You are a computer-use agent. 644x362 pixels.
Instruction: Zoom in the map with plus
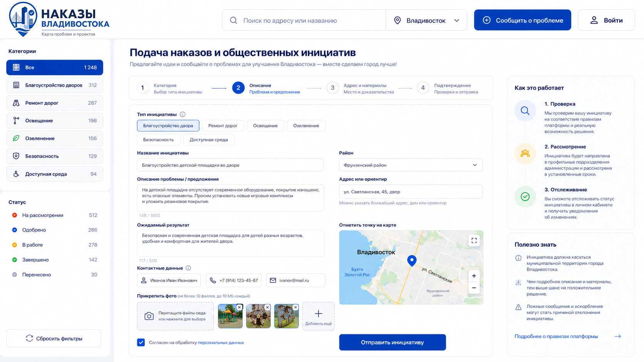click(474, 276)
